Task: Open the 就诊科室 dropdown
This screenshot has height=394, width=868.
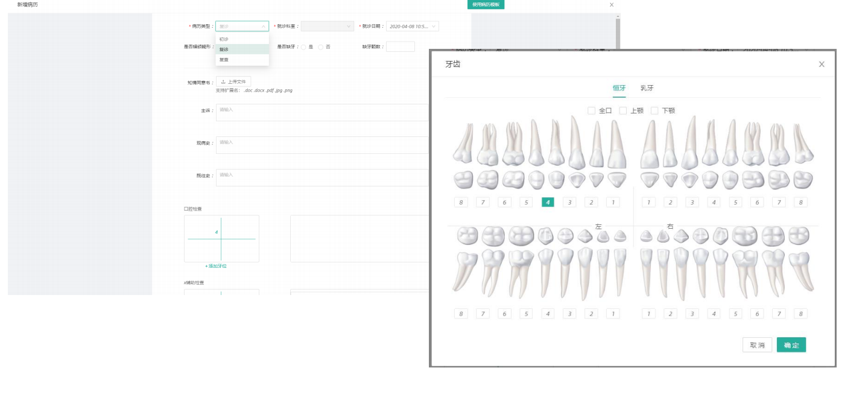Action: pyautogui.click(x=327, y=26)
